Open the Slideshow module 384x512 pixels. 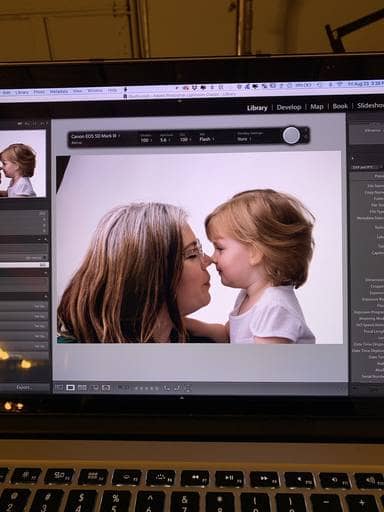370,105
